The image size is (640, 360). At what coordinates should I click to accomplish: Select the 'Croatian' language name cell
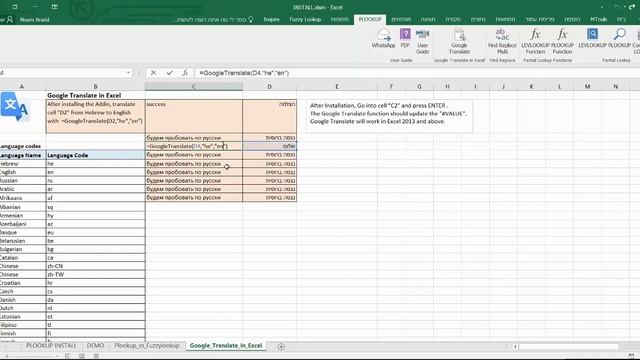point(23,282)
